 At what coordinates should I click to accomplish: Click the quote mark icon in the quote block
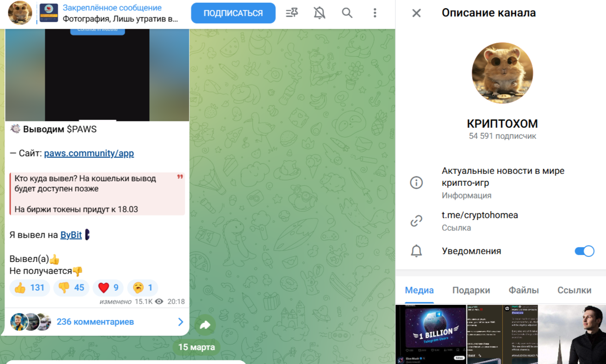tap(180, 177)
